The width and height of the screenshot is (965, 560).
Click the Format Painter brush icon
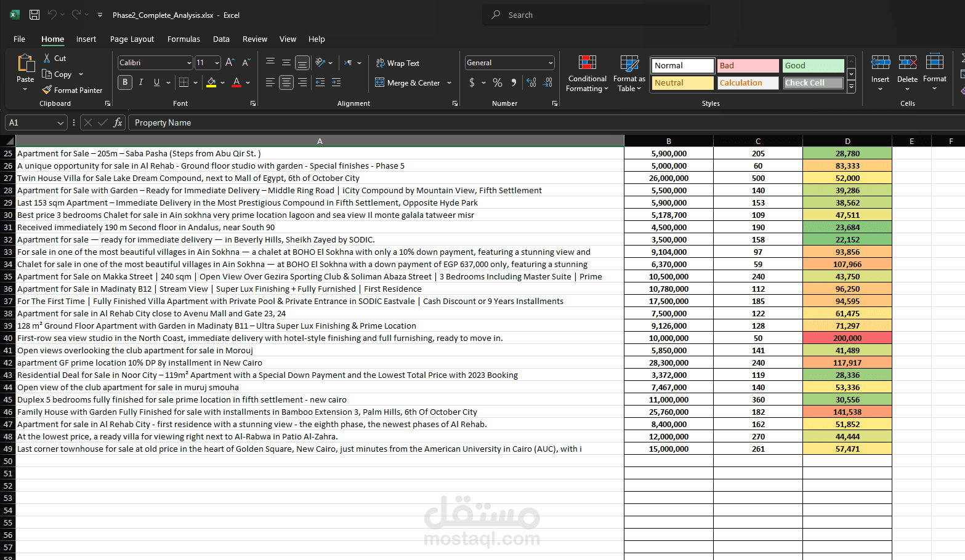(47, 90)
